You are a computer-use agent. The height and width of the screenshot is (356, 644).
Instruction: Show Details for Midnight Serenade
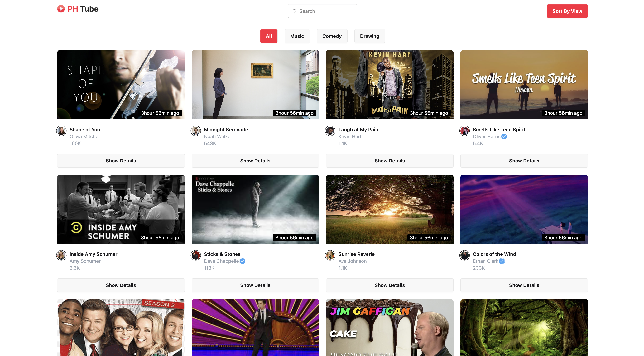(255, 161)
